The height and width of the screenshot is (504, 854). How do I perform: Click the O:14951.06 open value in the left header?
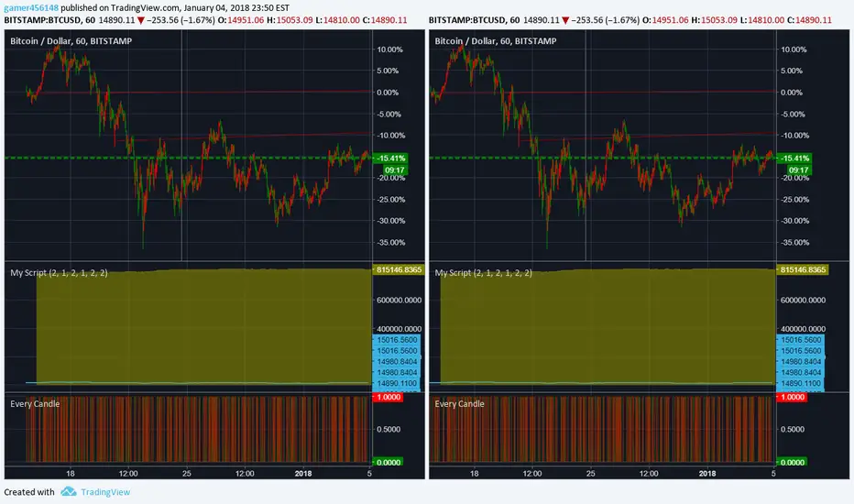241,20
